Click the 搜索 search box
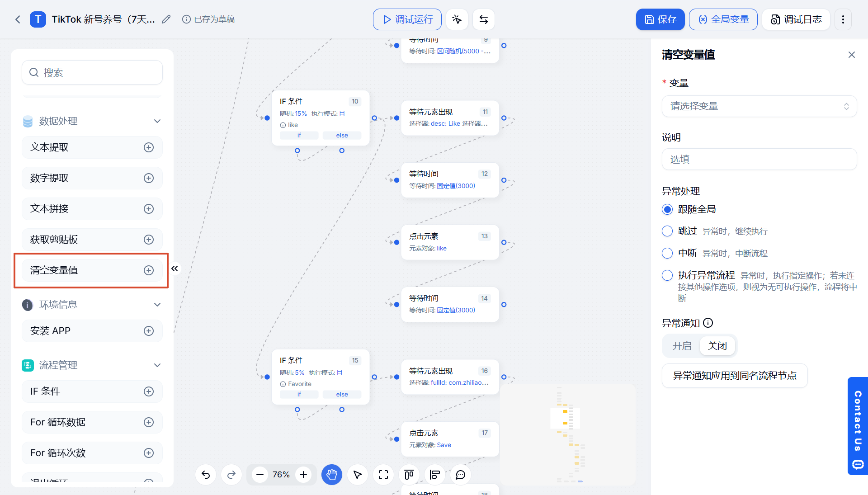The image size is (868, 495). [92, 72]
